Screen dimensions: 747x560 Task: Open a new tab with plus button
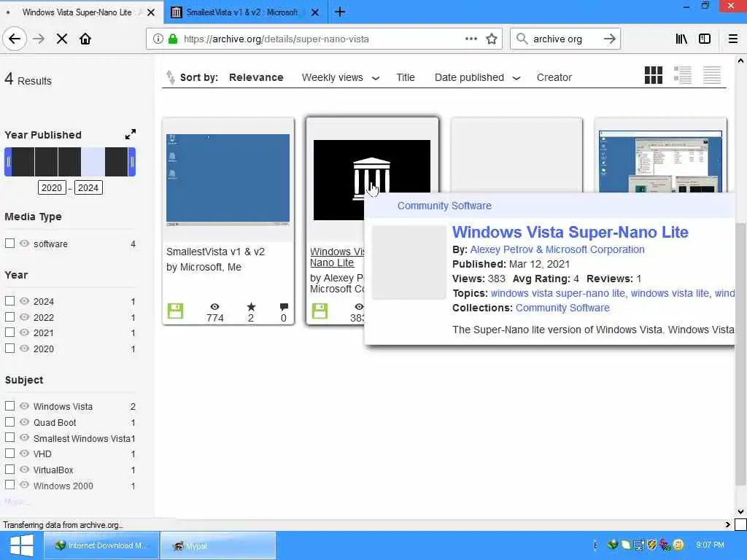[x=340, y=12]
